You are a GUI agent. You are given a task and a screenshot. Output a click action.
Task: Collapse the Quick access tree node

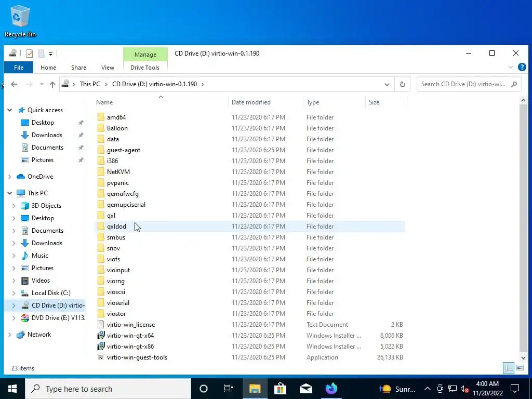click(10, 110)
